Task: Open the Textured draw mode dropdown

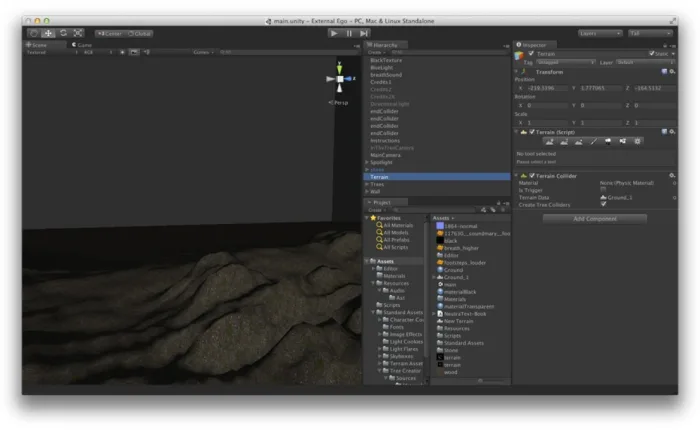Action: pyautogui.click(x=51, y=52)
